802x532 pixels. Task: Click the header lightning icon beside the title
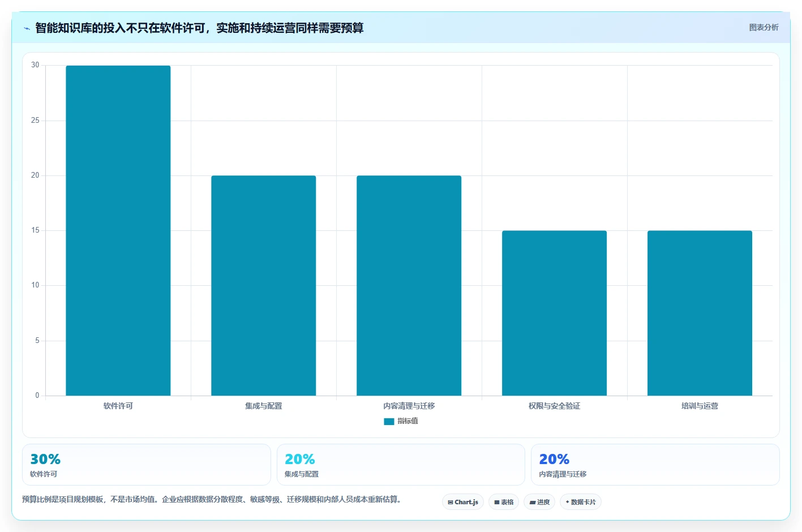click(x=27, y=28)
